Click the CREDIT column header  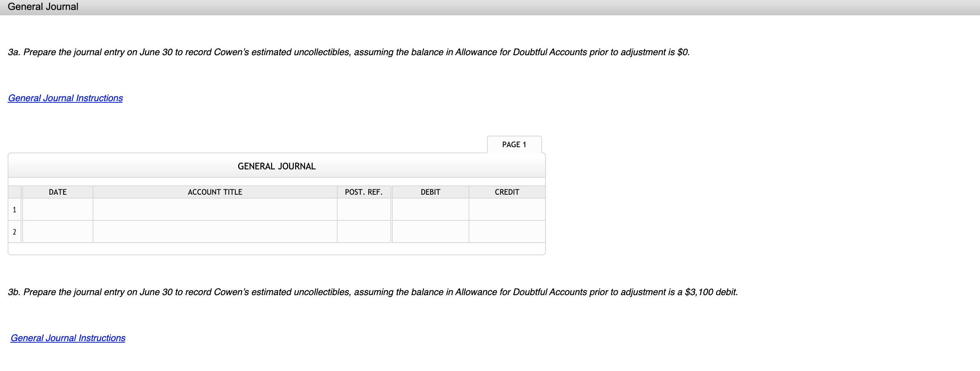click(x=506, y=192)
